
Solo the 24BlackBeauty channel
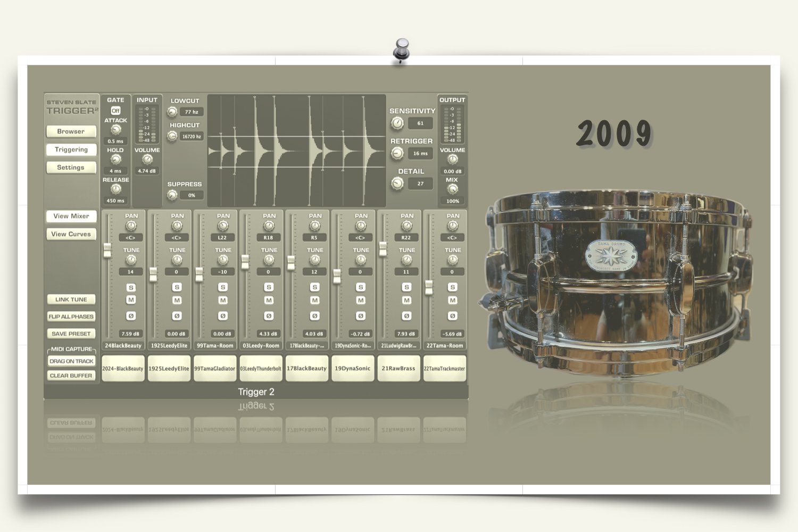131,287
